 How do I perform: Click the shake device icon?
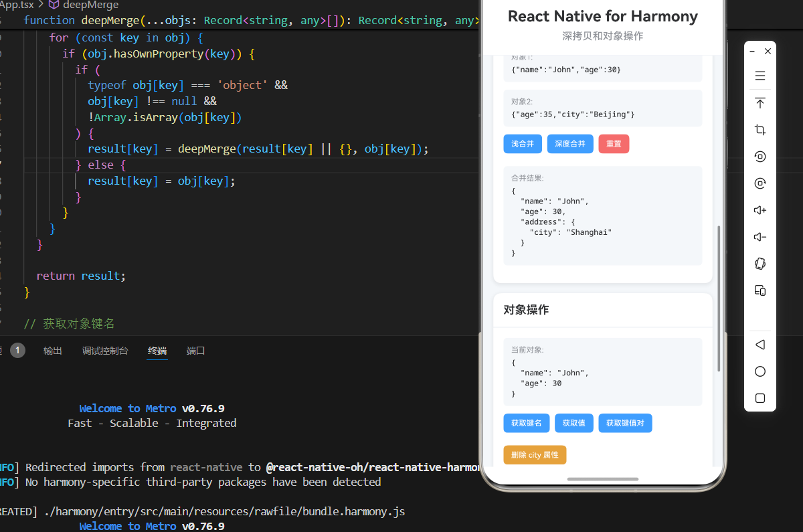point(760,264)
